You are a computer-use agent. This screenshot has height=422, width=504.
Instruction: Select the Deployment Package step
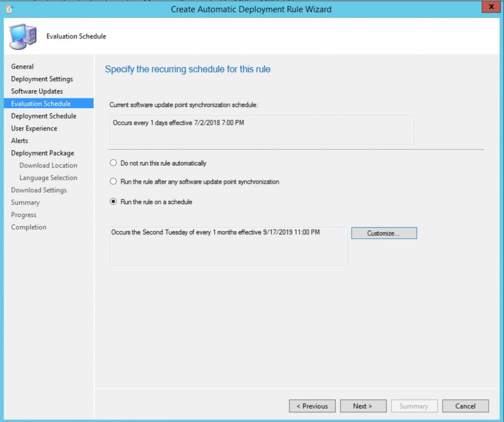tap(42, 153)
